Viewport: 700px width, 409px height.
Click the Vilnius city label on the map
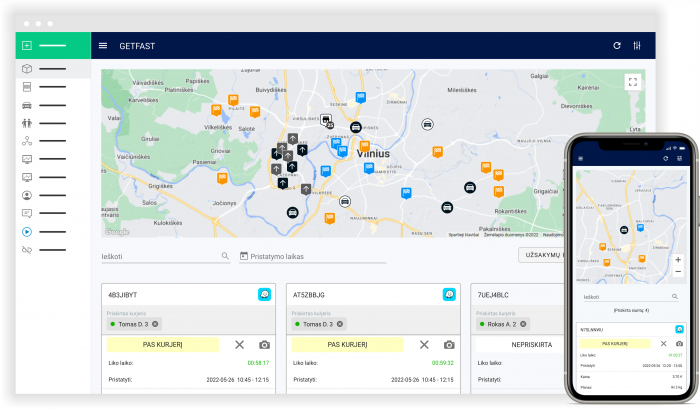tap(373, 154)
